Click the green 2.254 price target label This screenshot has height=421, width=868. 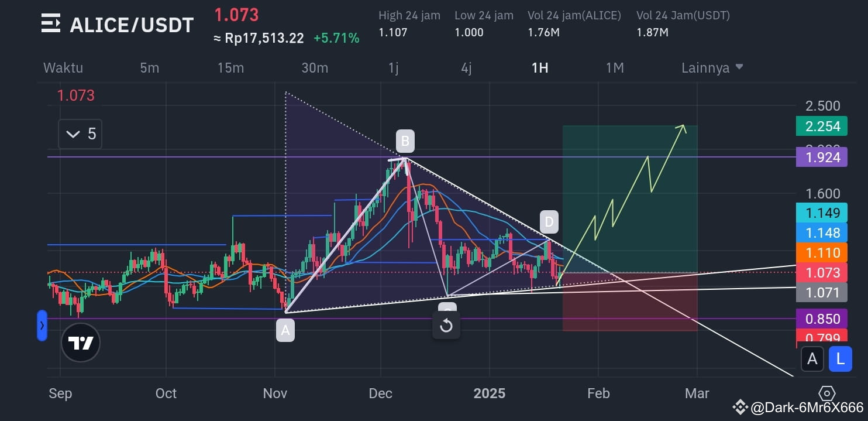click(821, 126)
